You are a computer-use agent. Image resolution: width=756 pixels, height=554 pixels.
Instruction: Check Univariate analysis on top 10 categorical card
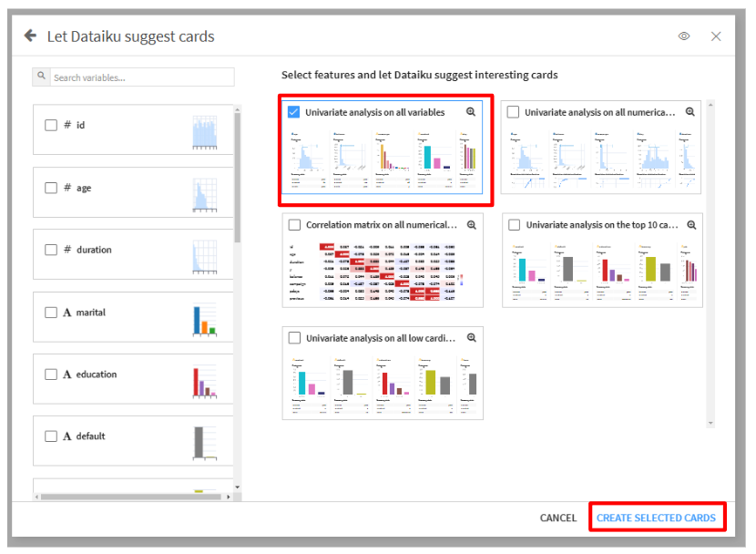(x=515, y=225)
